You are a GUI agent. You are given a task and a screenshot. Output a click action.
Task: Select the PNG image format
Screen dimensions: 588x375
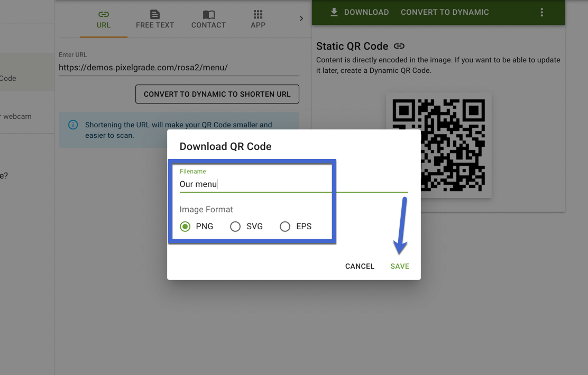point(185,226)
